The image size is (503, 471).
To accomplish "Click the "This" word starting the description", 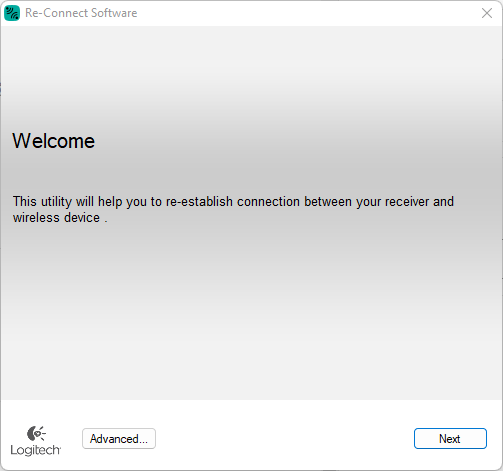I will point(25,202).
